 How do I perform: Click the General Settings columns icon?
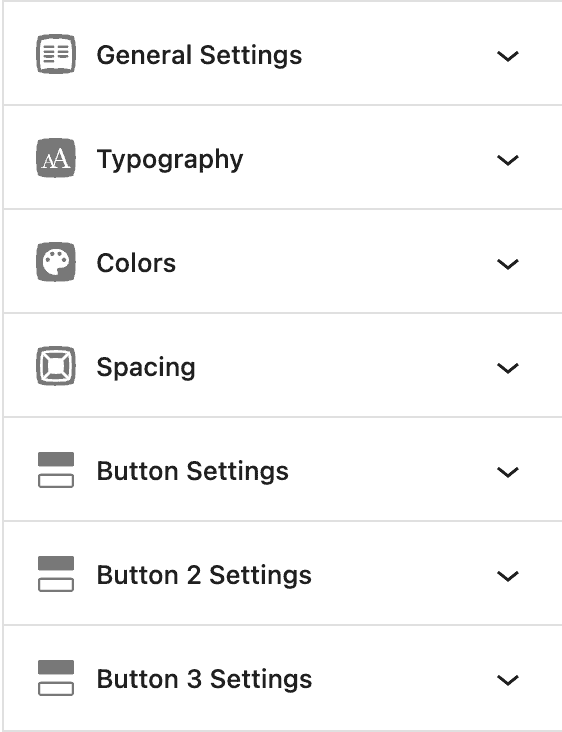[56, 54]
